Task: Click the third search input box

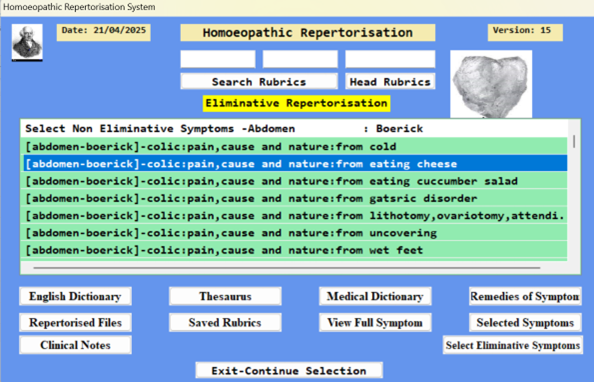Action: point(390,59)
